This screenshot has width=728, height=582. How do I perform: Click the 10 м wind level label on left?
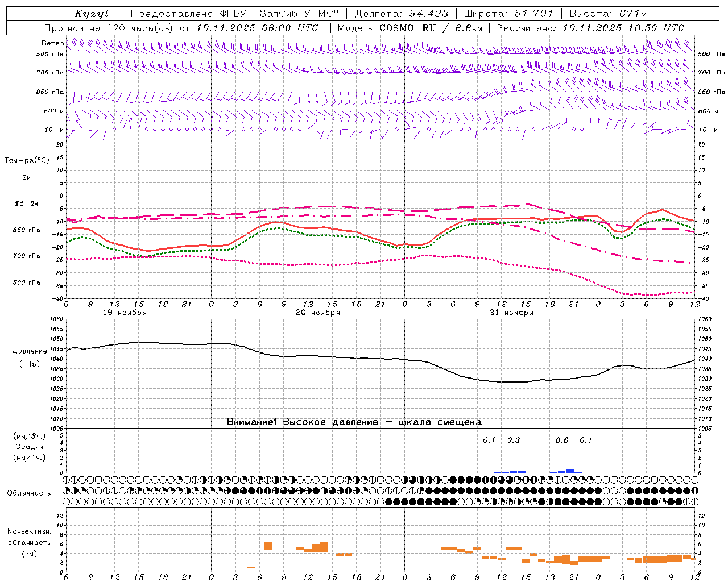coord(55,130)
